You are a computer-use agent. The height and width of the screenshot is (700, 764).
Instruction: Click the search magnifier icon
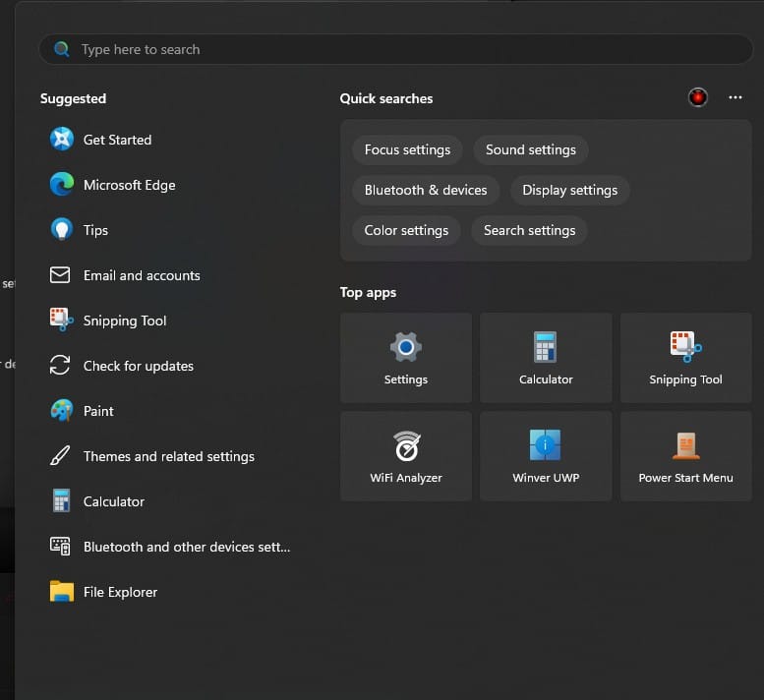[x=61, y=49]
